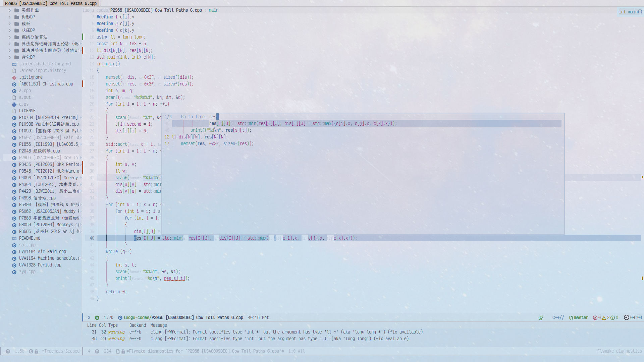The width and height of the screenshot is (644, 362).
Task: Click the clock icon showing 09:04
Action: (x=626, y=317)
